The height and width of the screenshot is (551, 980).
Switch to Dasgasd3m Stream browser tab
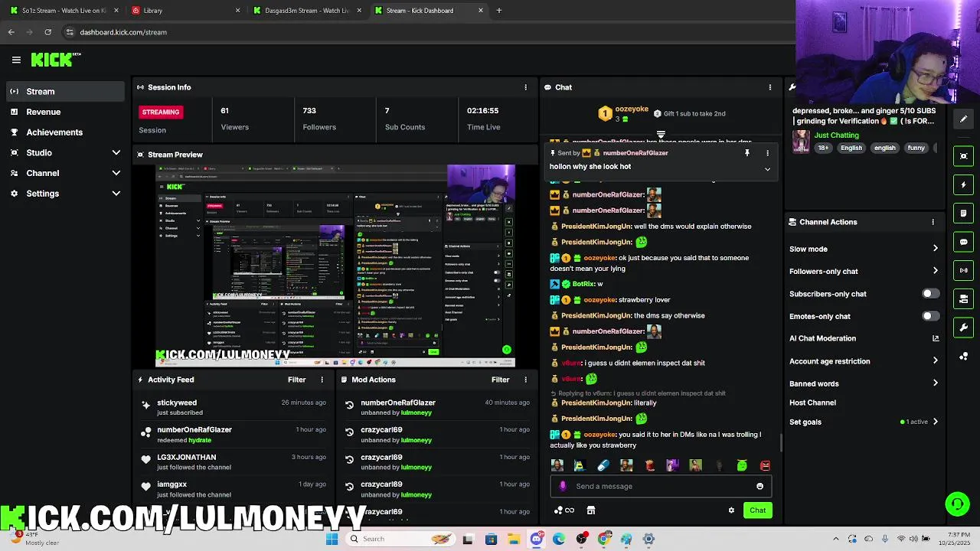point(306,11)
